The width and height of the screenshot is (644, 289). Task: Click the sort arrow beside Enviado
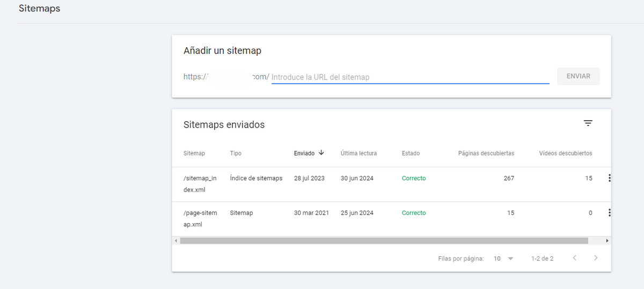pos(321,153)
